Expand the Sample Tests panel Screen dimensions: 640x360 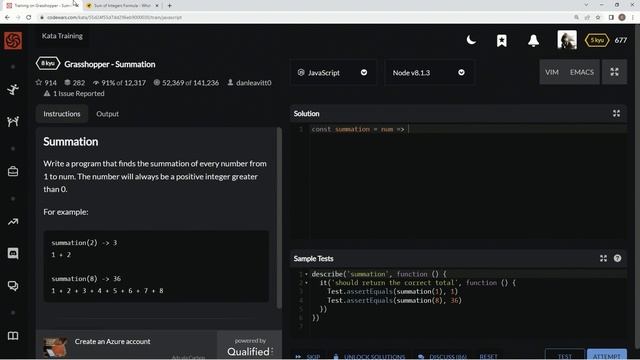pos(603,258)
